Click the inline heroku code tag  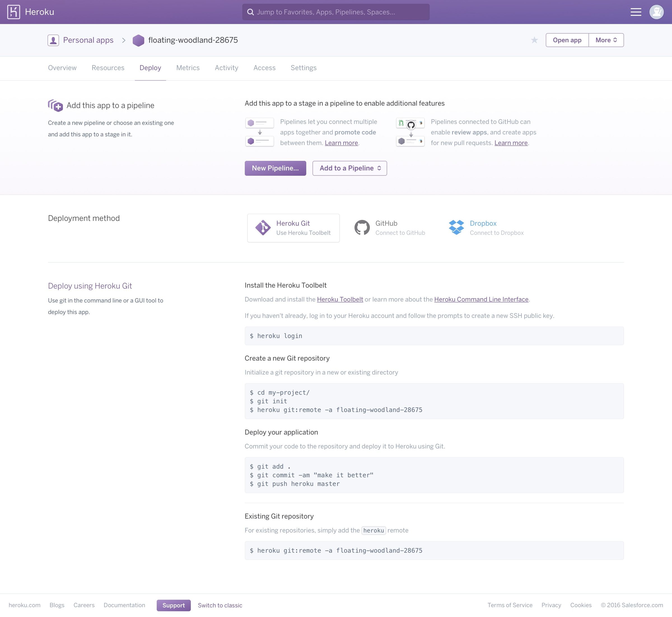click(373, 530)
